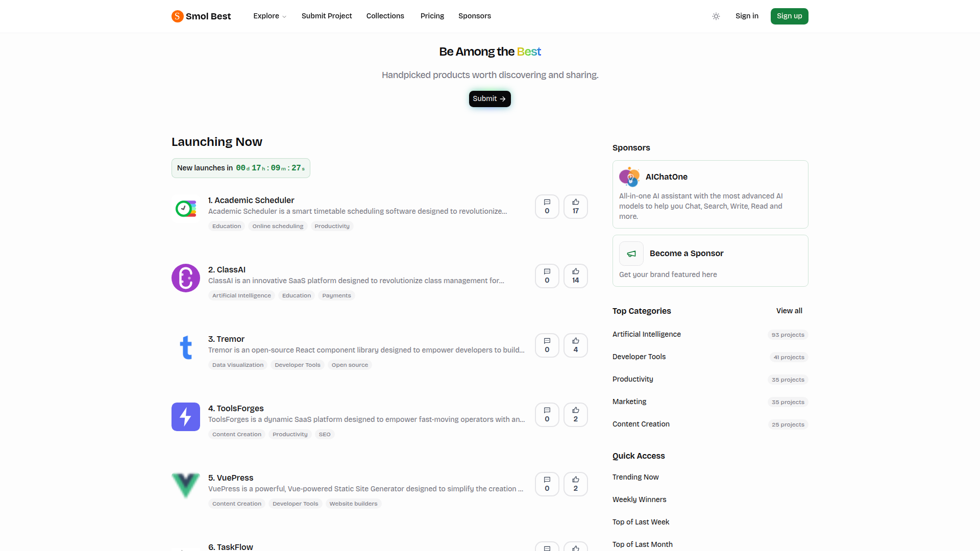Upvote Academic Scheduler with thumbs-up
The height and width of the screenshot is (551, 980).
point(576,207)
